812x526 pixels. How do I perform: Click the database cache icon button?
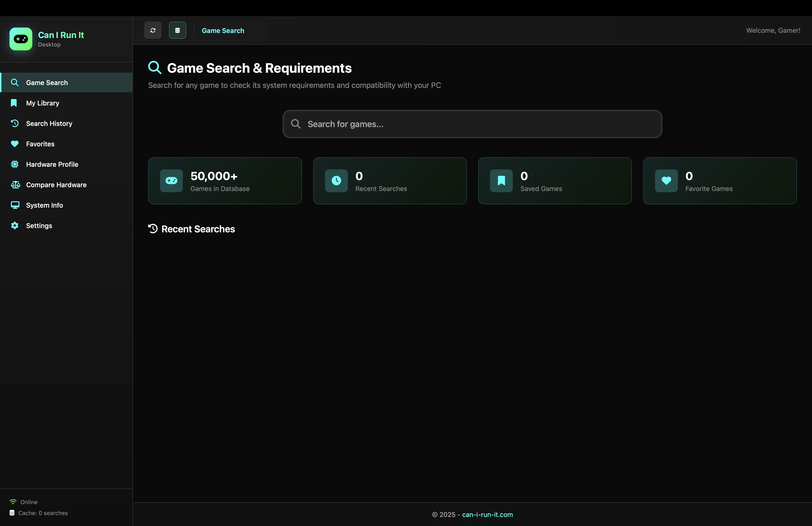click(177, 30)
